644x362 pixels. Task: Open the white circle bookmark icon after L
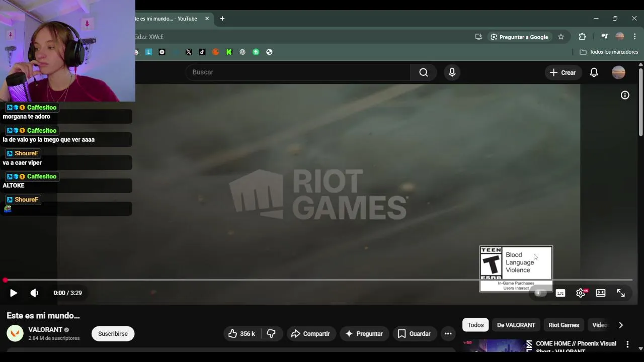point(162,52)
